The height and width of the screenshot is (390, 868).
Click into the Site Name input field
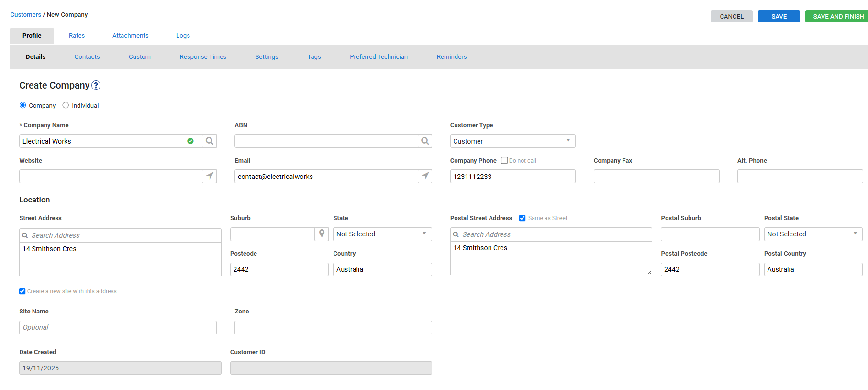(118, 327)
